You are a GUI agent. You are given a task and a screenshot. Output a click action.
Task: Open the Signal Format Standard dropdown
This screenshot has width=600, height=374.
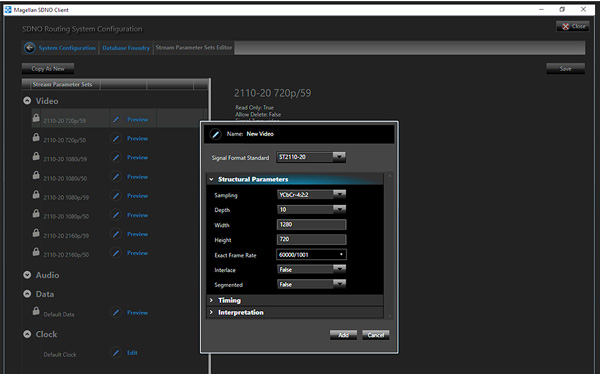point(339,157)
